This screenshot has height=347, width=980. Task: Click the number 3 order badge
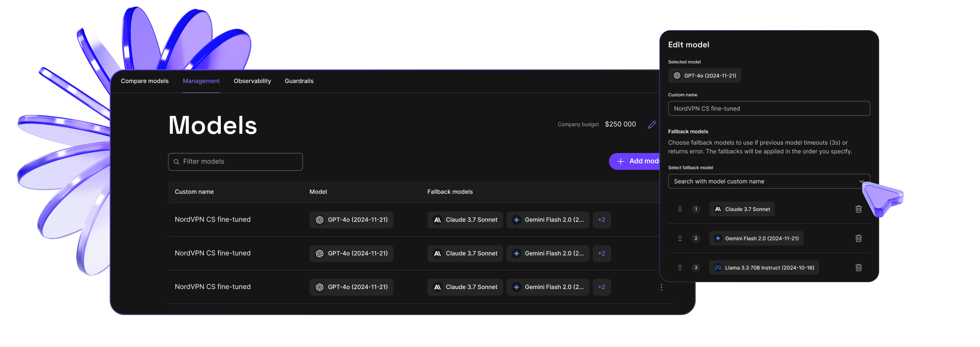pyautogui.click(x=696, y=268)
